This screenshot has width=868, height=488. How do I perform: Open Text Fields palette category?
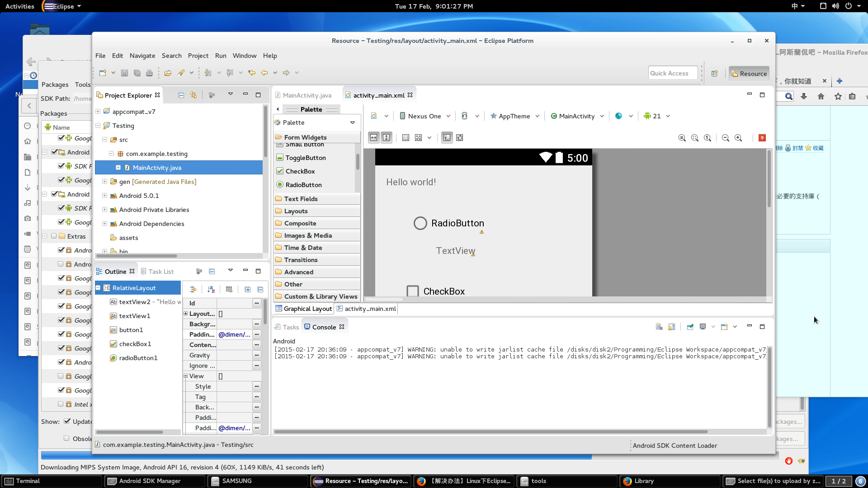tap(316, 199)
